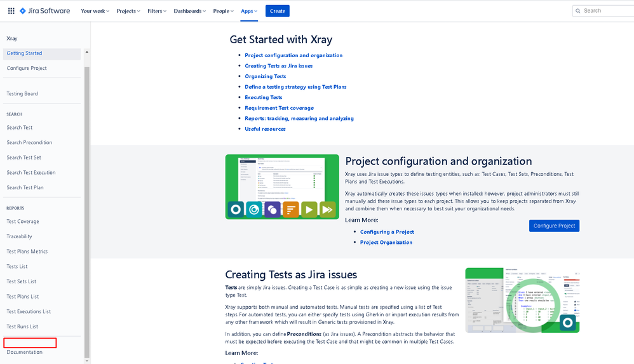Open Documentation in sidebar
The image size is (634, 364).
[24, 352]
